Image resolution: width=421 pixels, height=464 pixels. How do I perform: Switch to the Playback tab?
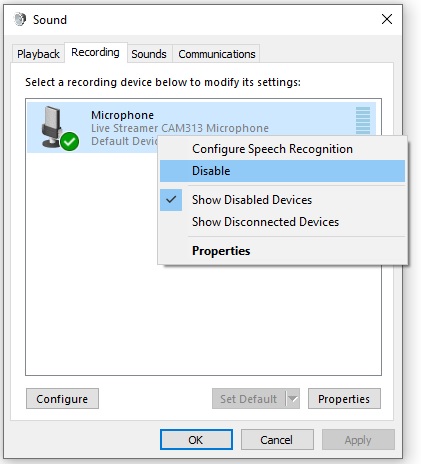[x=38, y=54]
